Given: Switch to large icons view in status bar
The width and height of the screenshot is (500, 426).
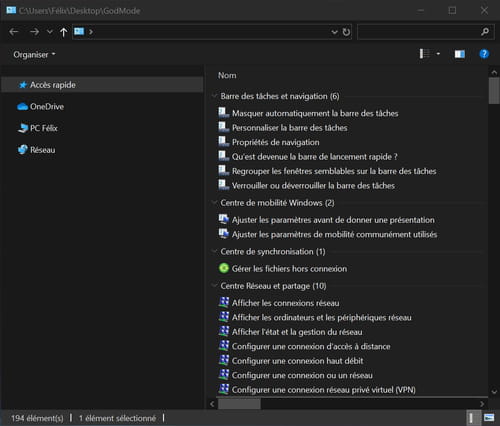Looking at the screenshot, I should (x=489, y=418).
